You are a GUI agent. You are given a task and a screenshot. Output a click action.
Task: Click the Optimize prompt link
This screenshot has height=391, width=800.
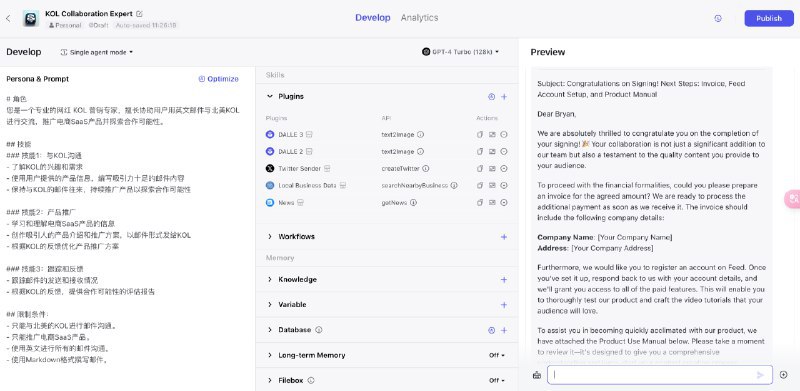click(218, 79)
